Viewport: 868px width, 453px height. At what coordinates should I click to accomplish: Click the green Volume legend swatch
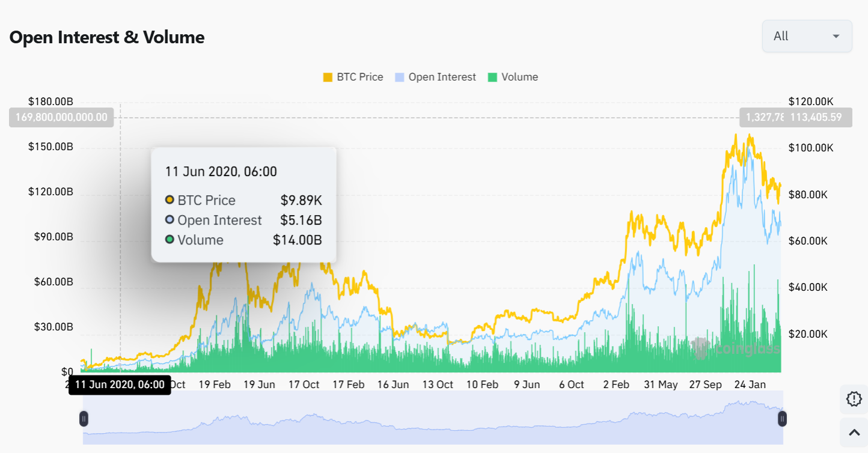pos(493,77)
